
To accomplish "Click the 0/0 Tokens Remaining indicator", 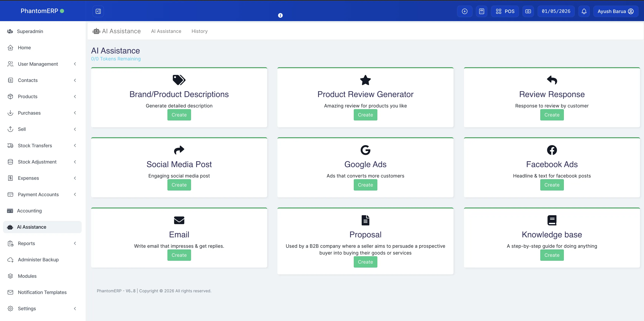I will (116, 59).
